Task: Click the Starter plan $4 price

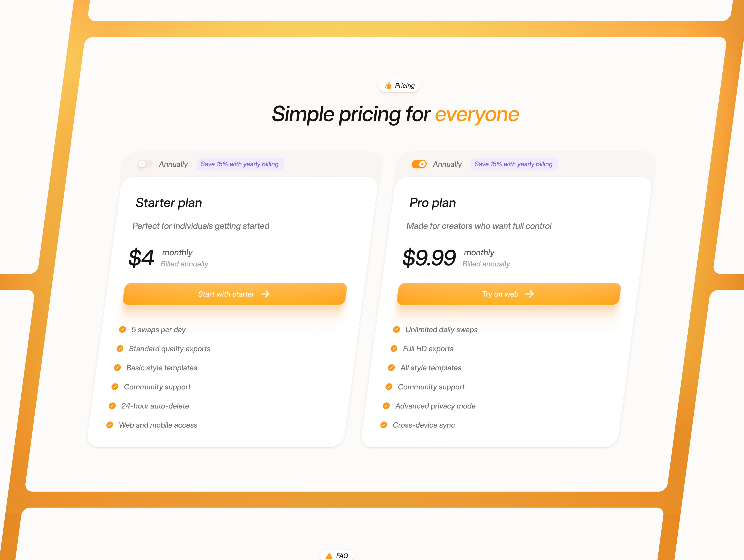Action: pyautogui.click(x=141, y=258)
